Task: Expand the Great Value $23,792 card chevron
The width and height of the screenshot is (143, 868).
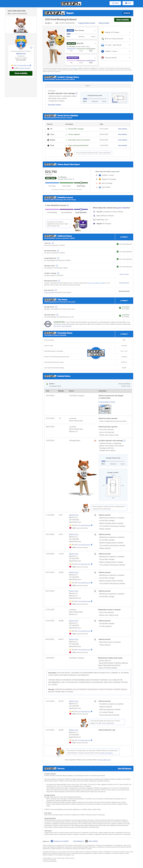Action: point(95,43)
